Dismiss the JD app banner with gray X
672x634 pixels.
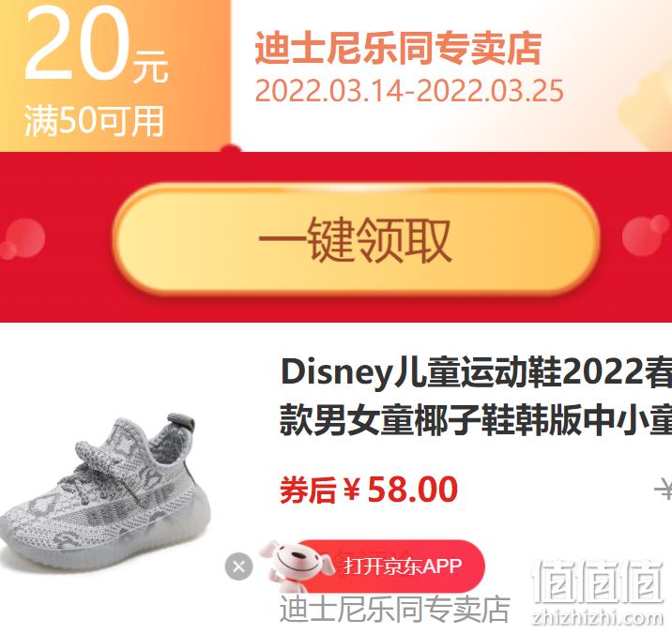(238, 566)
